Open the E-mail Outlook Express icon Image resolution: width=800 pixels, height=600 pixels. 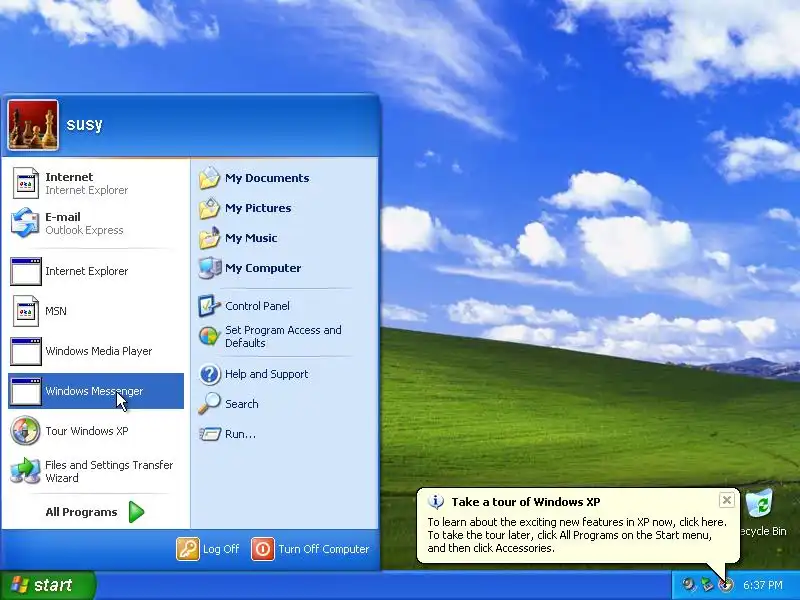(25, 223)
